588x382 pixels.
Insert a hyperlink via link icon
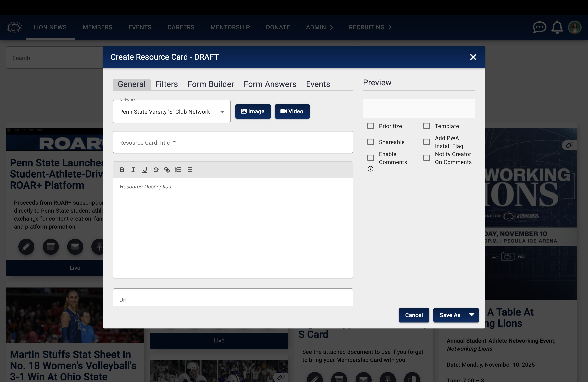(x=167, y=170)
